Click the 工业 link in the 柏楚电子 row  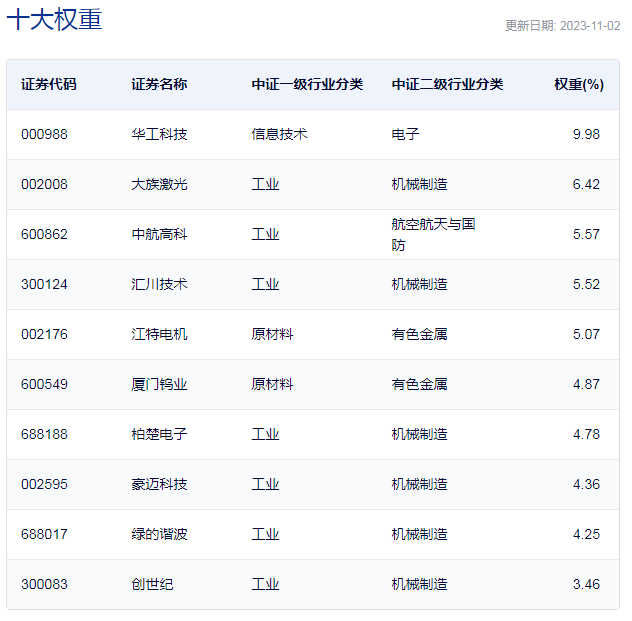(265, 434)
